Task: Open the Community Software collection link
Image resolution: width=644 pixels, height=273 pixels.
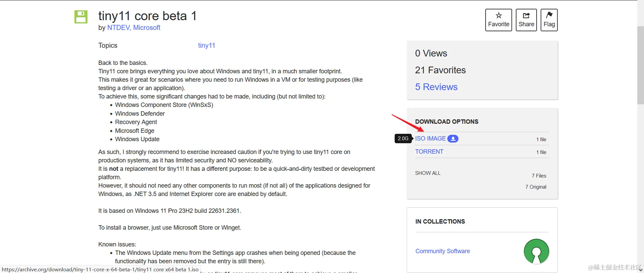Action: [443, 251]
